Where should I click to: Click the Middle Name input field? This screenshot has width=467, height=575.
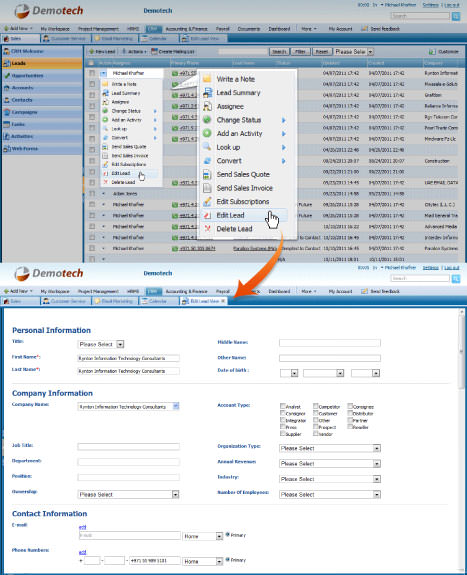coord(329,343)
